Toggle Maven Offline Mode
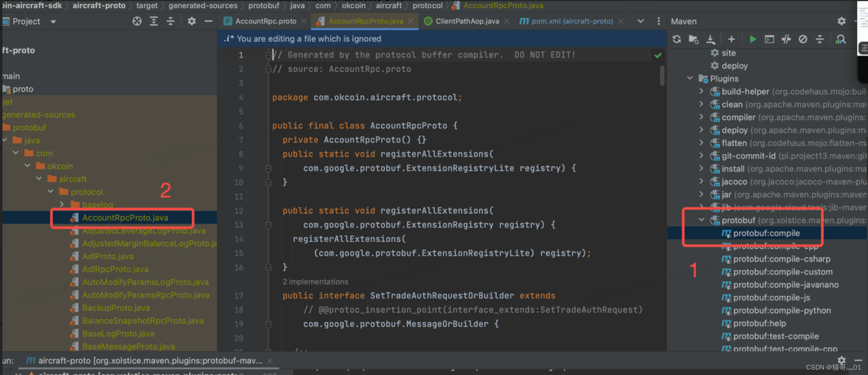This screenshot has width=868, height=375. click(786, 39)
